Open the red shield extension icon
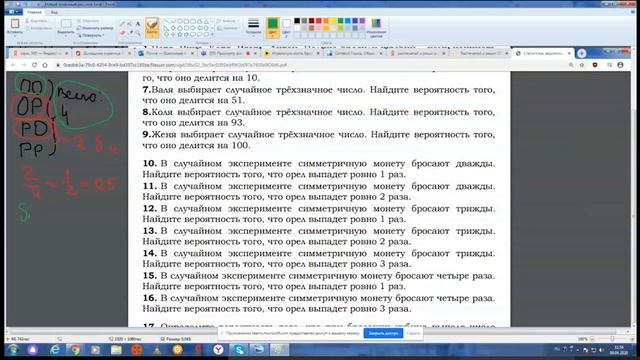Screen dimensions: 640x360 [x=595, y=65]
